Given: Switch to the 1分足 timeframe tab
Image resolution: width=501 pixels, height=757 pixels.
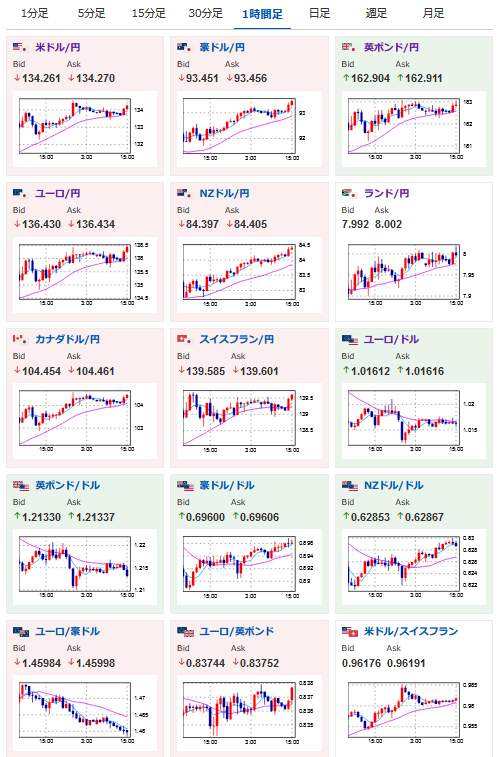Looking at the screenshot, I should click(35, 14).
